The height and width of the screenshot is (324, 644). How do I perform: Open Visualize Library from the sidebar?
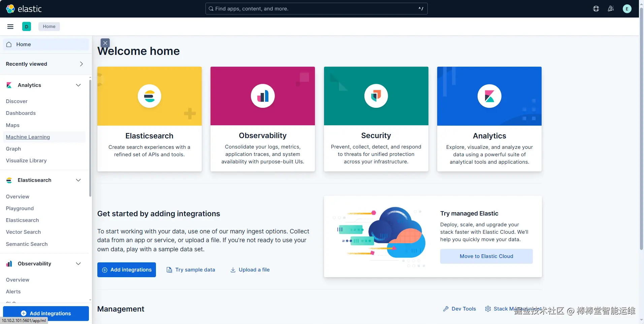tap(26, 161)
